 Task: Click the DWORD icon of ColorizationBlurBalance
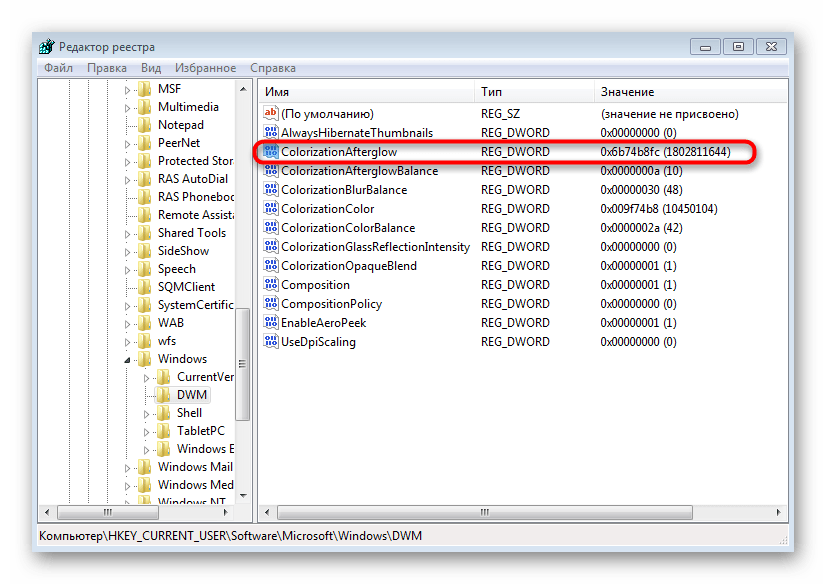tap(271, 190)
